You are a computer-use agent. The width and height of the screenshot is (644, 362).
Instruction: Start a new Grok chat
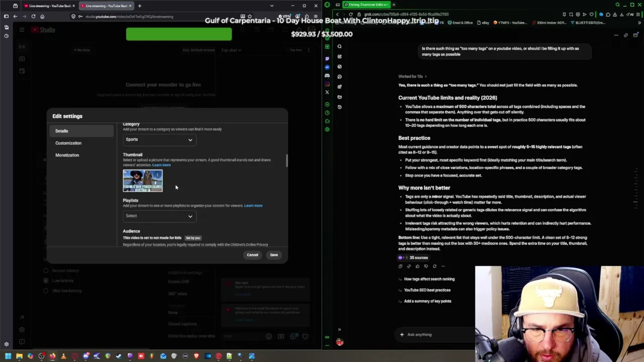(340, 57)
